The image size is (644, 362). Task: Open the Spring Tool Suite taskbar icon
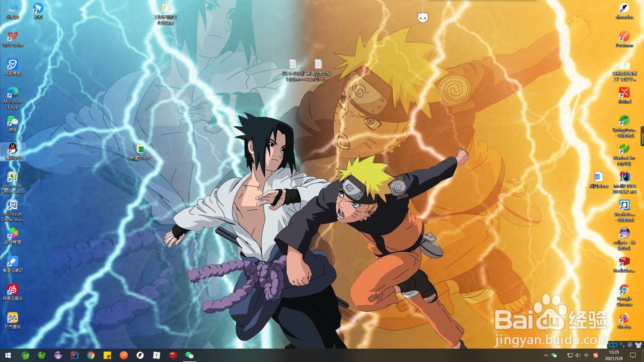click(25, 355)
